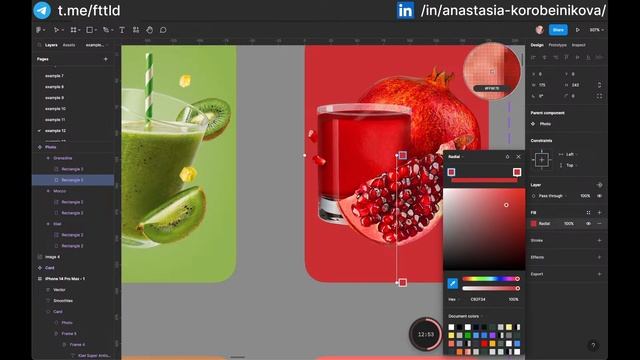The image size is (640, 360).
Task: Open the Hex color format dropdown
Action: pos(454,299)
